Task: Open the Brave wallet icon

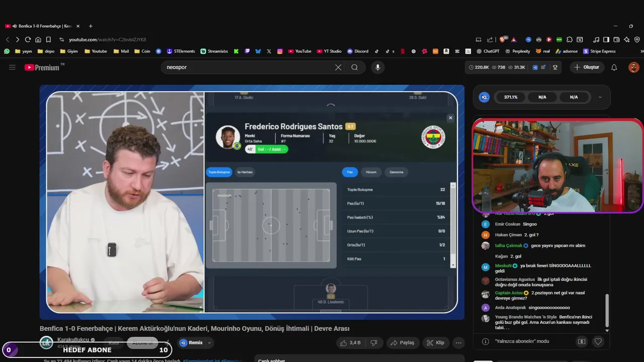Action: [616, 39]
